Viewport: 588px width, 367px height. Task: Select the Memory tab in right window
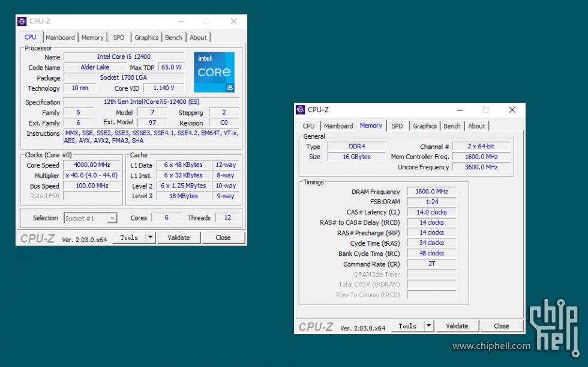click(371, 126)
